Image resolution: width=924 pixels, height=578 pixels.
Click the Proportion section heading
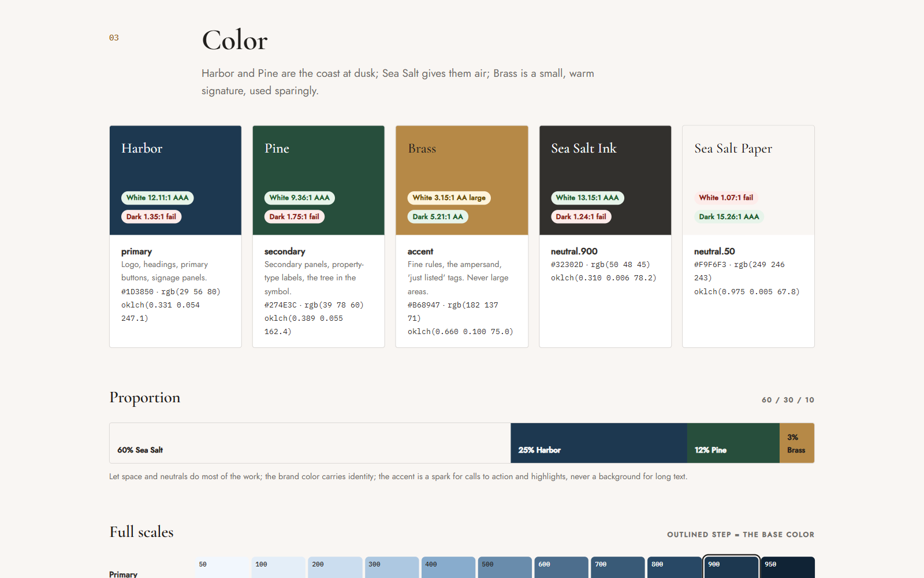click(145, 398)
